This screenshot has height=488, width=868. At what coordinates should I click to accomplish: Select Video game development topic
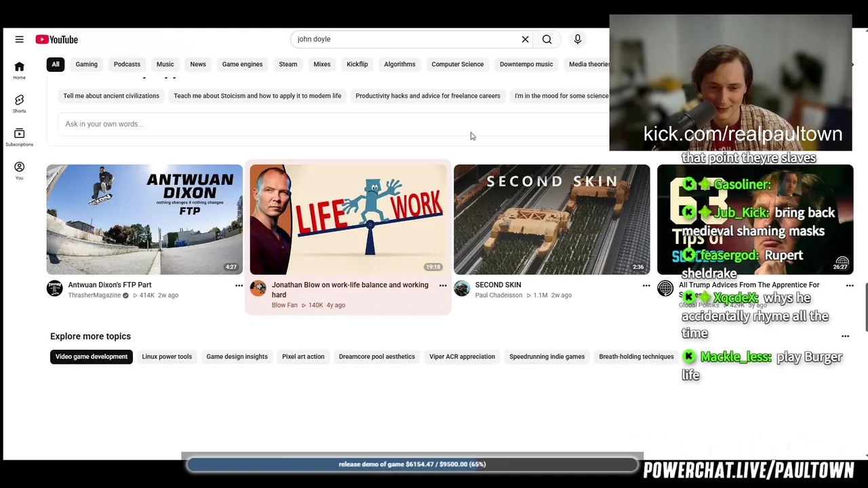pyautogui.click(x=92, y=357)
